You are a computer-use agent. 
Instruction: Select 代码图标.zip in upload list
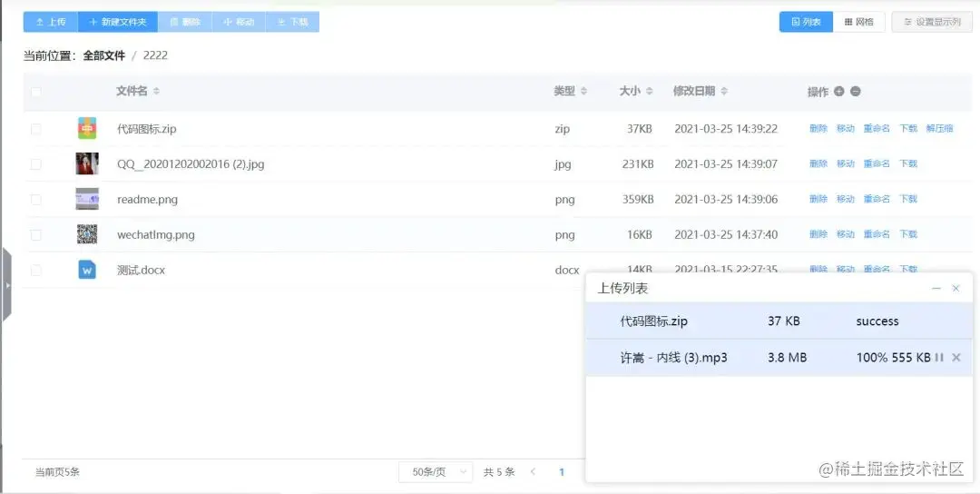pyautogui.click(x=779, y=321)
